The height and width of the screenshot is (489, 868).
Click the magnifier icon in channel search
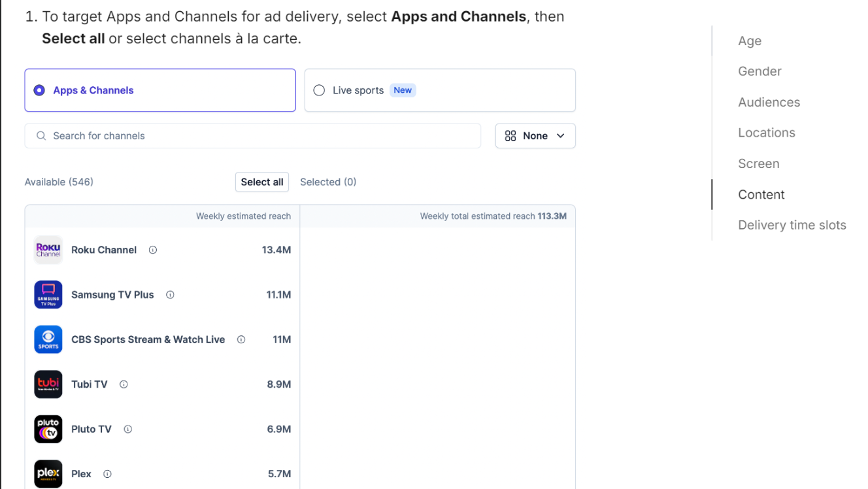41,136
